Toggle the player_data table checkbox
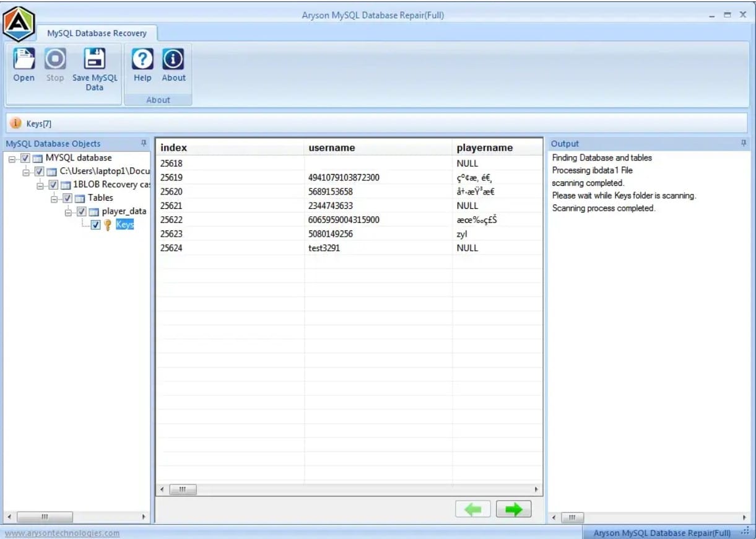The image size is (756, 539). click(x=82, y=212)
